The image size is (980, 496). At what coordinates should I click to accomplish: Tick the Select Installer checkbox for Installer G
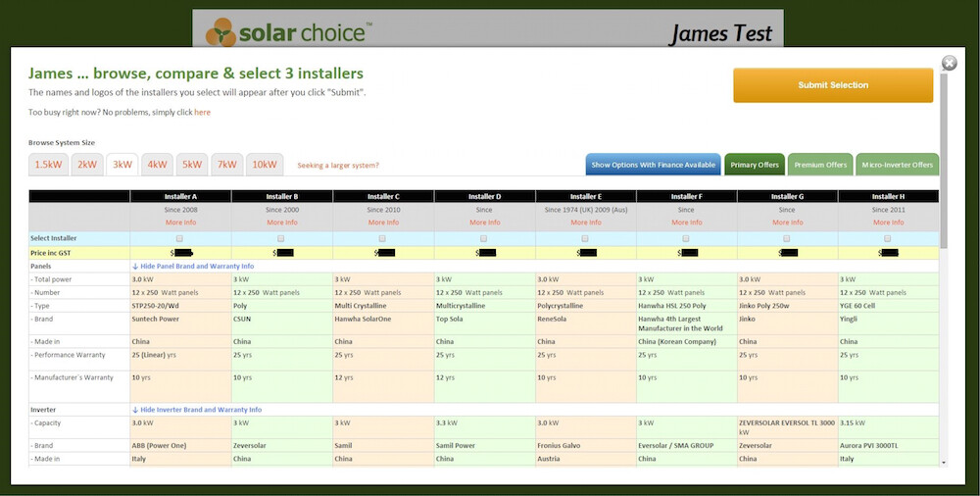pos(787,238)
